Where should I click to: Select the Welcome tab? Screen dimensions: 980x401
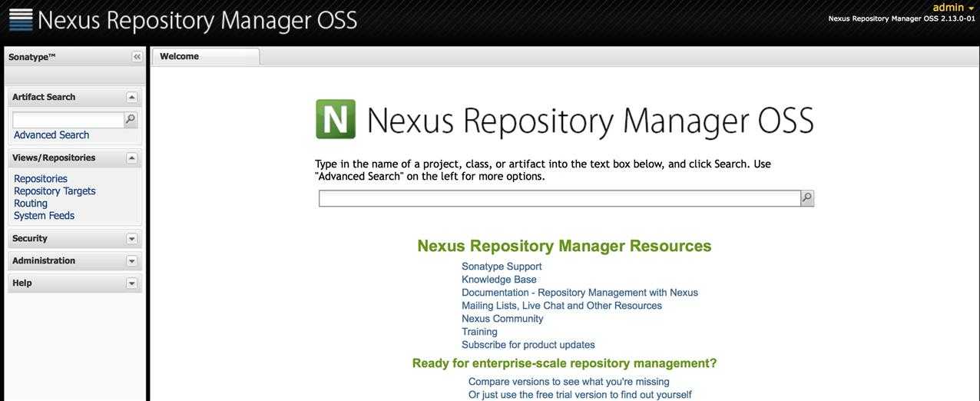click(x=206, y=56)
